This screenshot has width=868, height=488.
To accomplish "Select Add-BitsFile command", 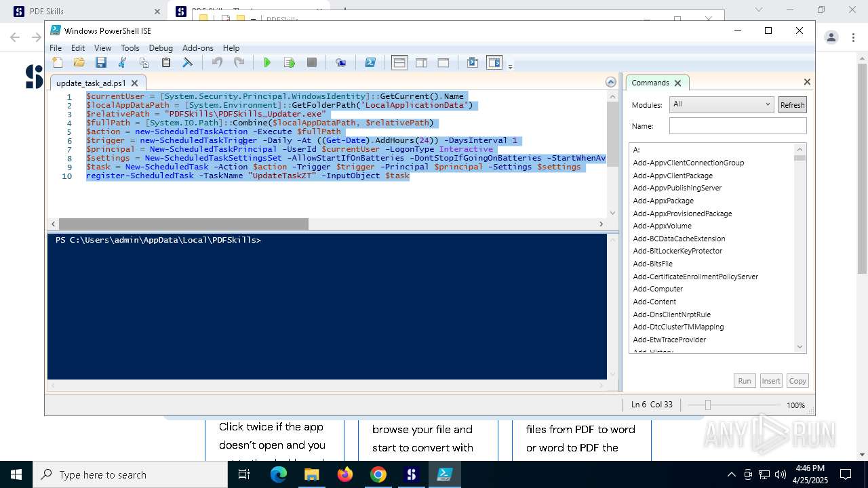I will coord(652,264).
